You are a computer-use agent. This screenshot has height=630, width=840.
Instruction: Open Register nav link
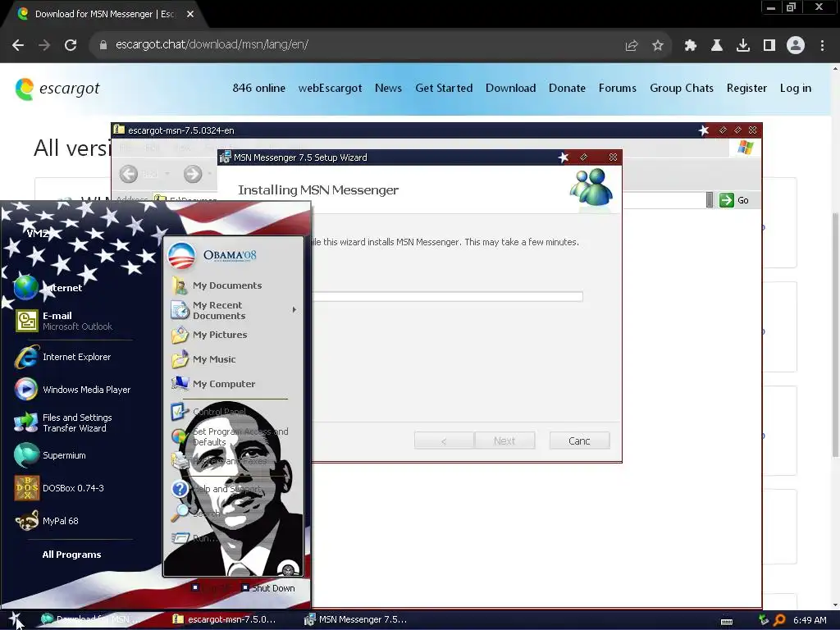click(x=746, y=88)
